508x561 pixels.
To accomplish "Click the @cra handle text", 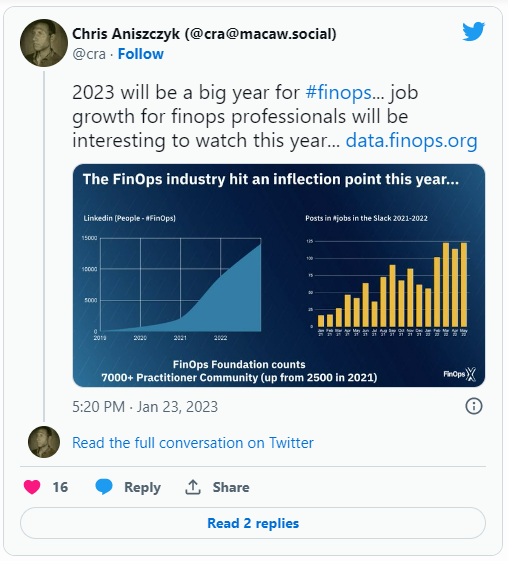I will coord(89,54).
